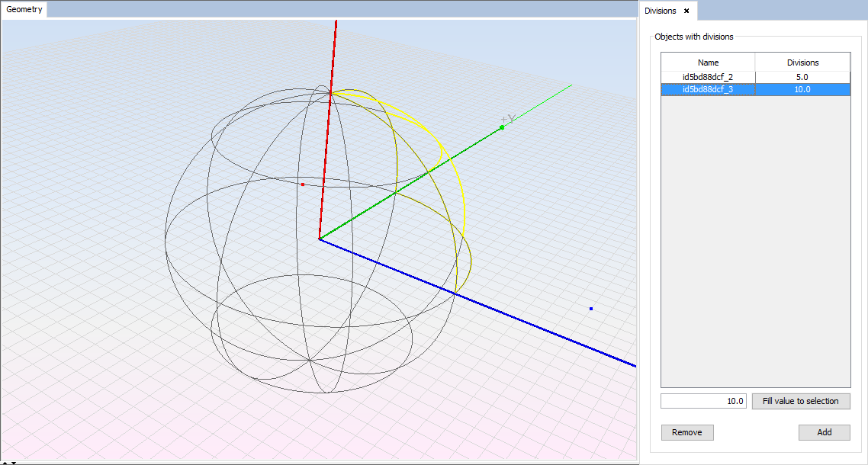Select the Divisions tab
The image size is (868, 465).
coord(660,11)
